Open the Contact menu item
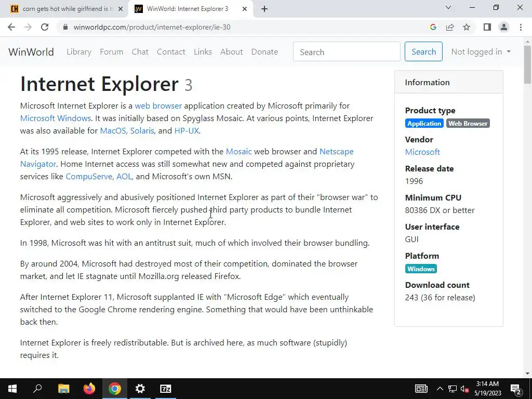Screen dimensions: 532x399 (x=171, y=52)
